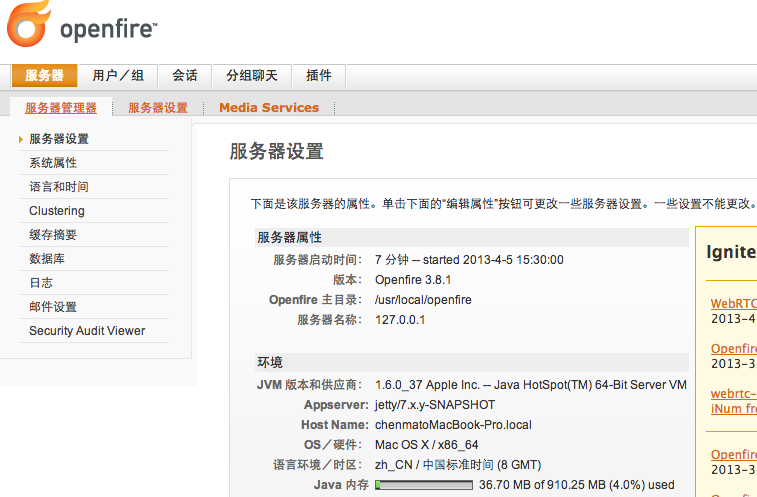Open the 服务器 main tab
The width and height of the screenshot is (757, 497).
[44, 75]
